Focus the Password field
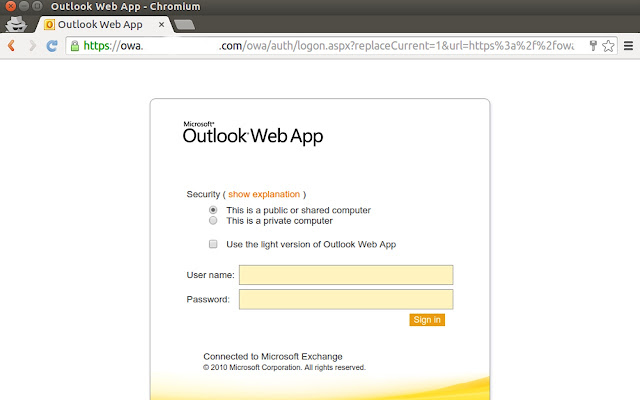This screenshot has height=400, width=640. pos(346,299)
